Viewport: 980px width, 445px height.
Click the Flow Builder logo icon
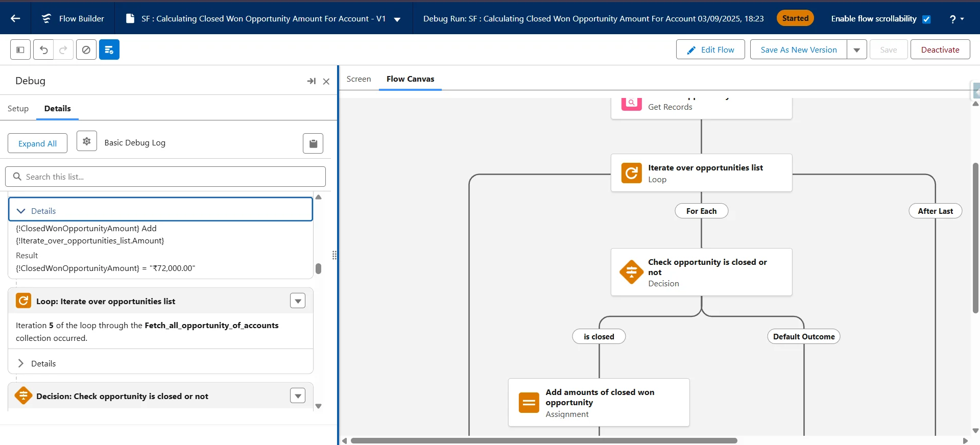(46, 18)
